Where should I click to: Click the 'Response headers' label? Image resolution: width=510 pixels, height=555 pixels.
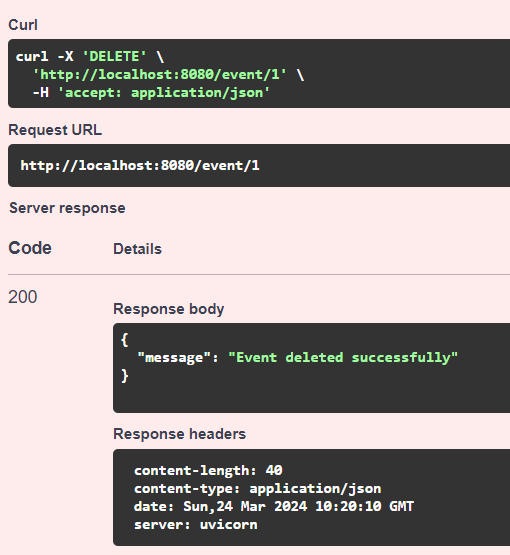[x=179, y=434]
